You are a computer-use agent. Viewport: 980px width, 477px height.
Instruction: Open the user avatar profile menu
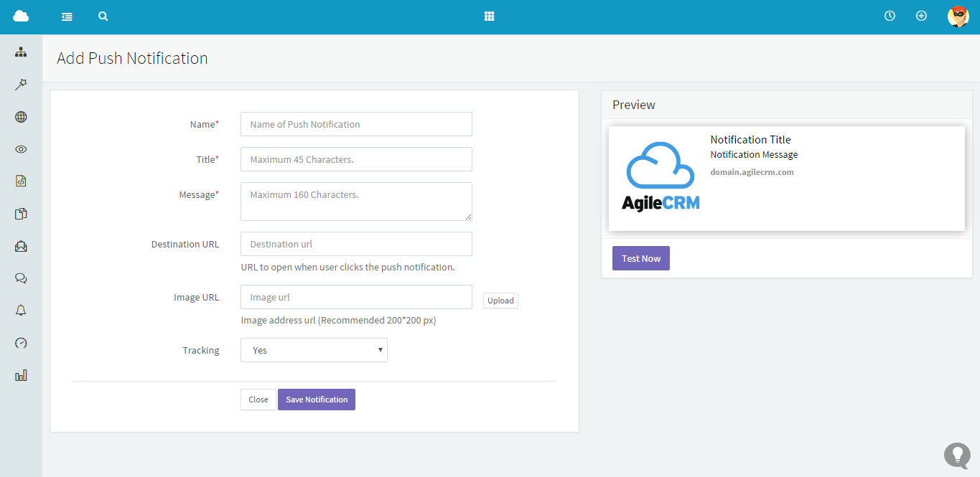point(958,16)
